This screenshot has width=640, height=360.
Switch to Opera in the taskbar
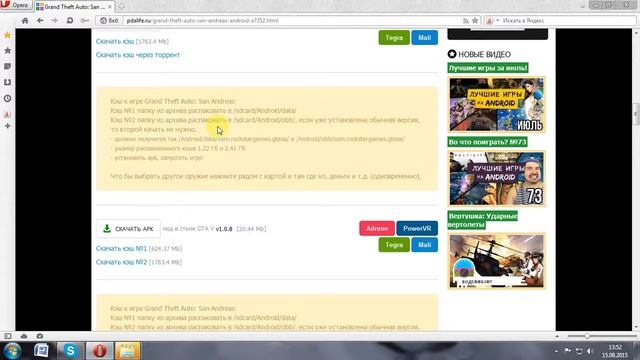coord(99,351)
